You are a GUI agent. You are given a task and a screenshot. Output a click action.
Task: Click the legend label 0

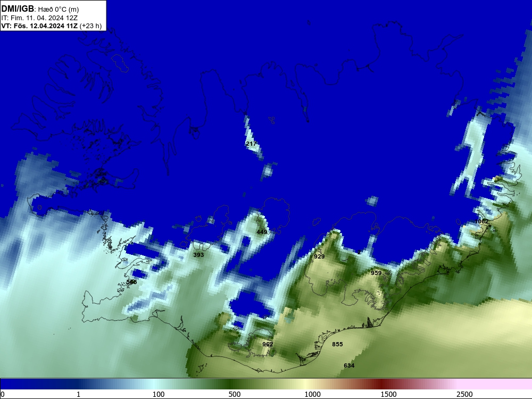coord(2,394)
